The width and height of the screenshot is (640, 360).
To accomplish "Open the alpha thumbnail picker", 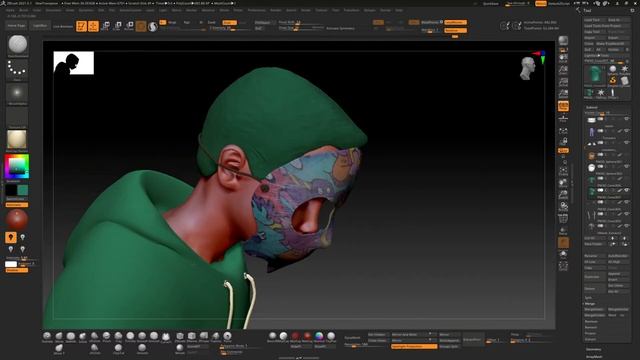I will click(x=17, y=93).
